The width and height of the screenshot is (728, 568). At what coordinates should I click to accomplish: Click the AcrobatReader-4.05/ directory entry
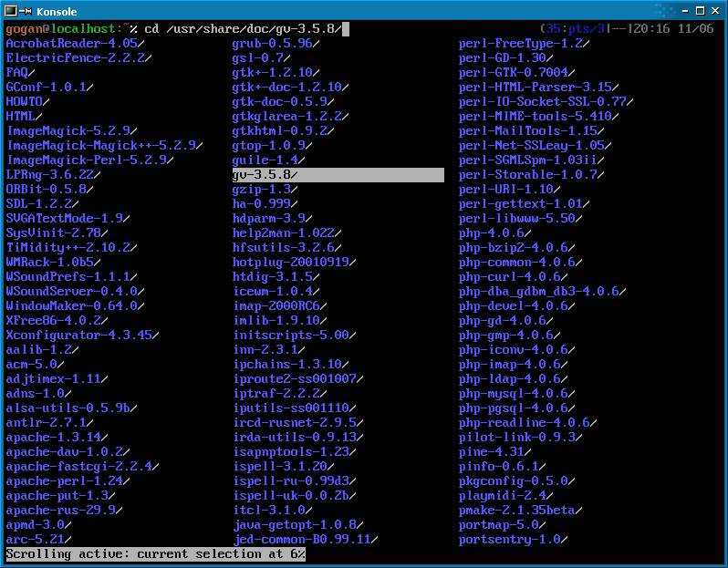[75, 44]
